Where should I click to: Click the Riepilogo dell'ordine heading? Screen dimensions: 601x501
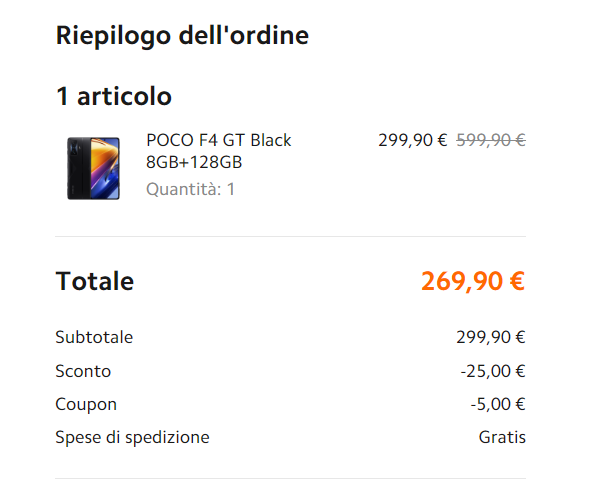182,36
